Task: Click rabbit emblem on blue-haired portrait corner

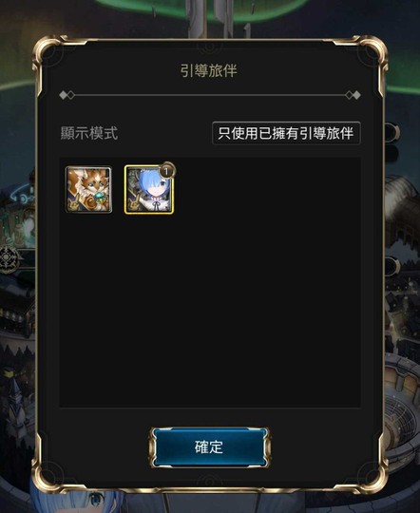Action: 133,204
